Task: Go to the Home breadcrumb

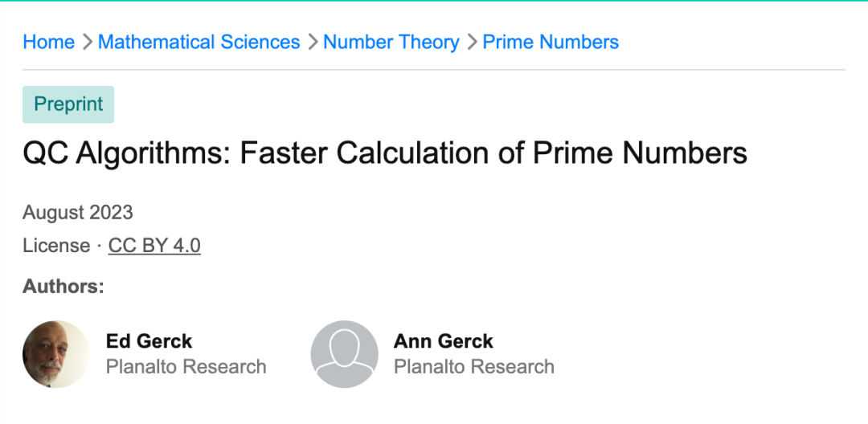Action: (48, 43)
